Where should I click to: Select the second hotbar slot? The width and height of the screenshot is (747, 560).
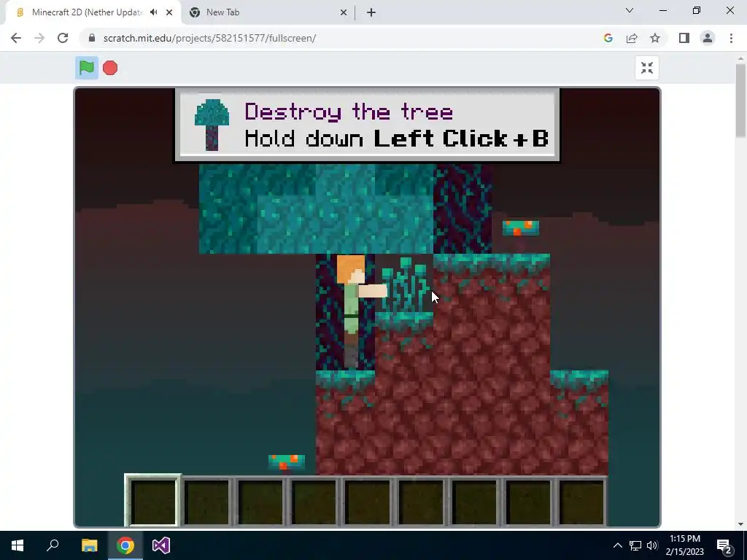pos(206,502)
